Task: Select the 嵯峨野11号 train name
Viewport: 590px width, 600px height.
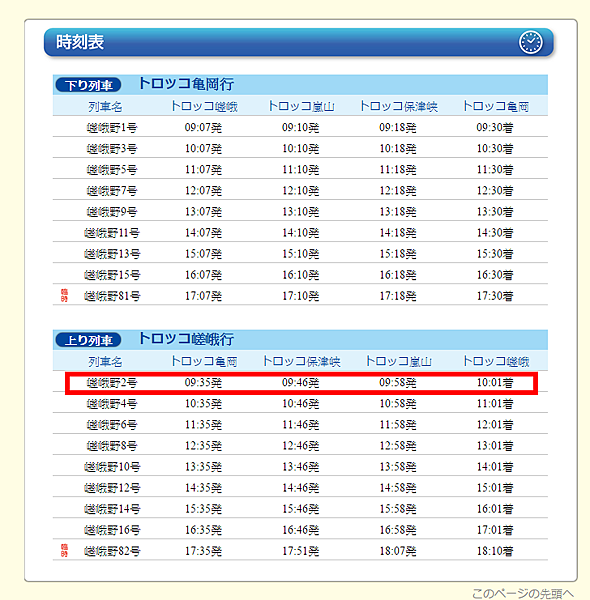Action: click(x=112, y=233)
